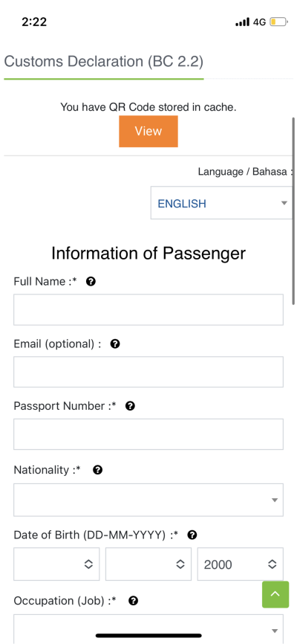
Task: Open the ENGLISH language dropdown
Action: 222,203
